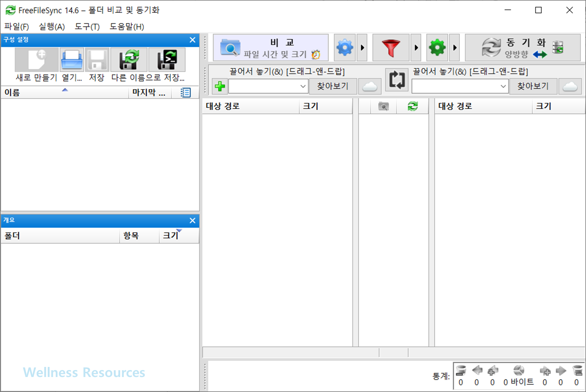The height and width of the screenshot is (392, 586).
Task: Click left 찾아보기 browse button
Action: click(333, 86)
